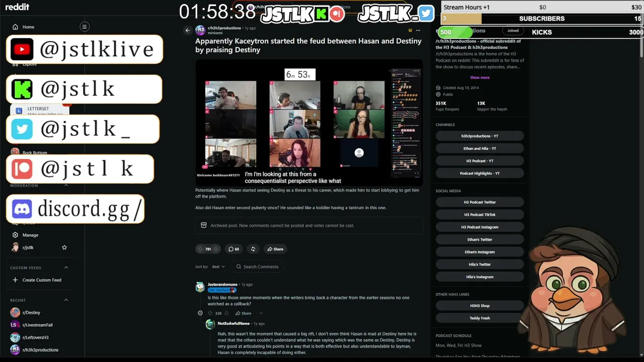Open the post's three-dot options menu
This screenshot has height=362, width=644.
click(x=418, y=30)
